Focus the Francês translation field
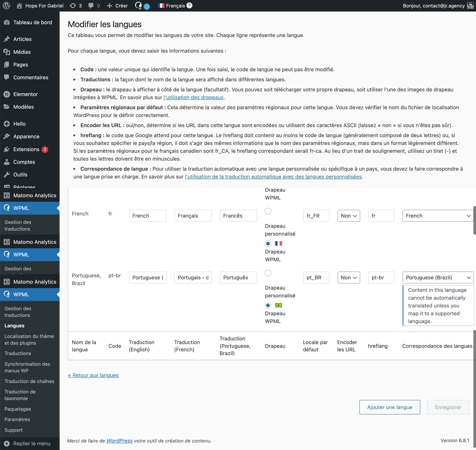The image size is (476, 450). pyautogui.click(x=238, y=216)
